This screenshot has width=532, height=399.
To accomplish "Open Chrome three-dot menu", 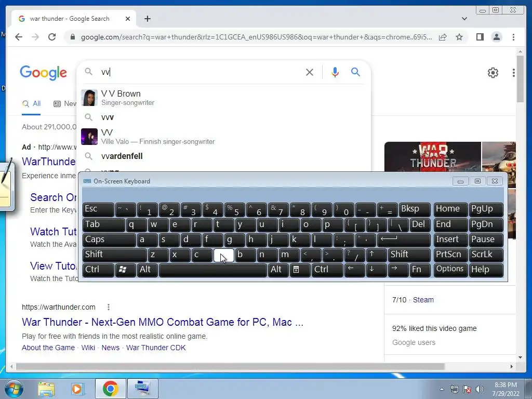I will coord(513,37).
